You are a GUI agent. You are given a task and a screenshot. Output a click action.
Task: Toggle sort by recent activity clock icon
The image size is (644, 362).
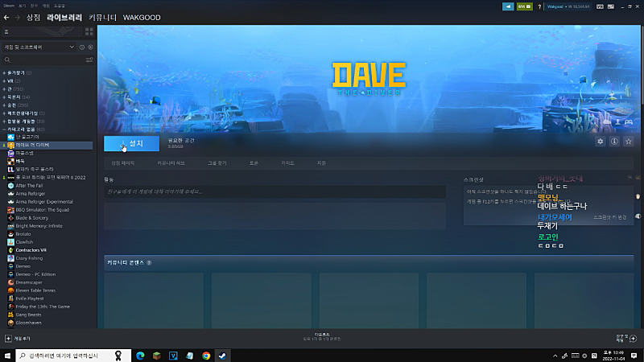[x=82, y=47]
